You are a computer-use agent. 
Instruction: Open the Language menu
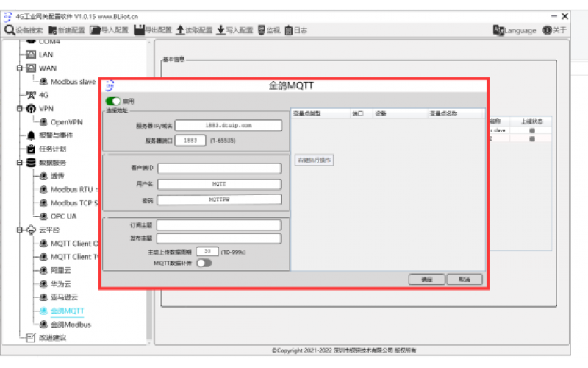(x=514, y=30)
